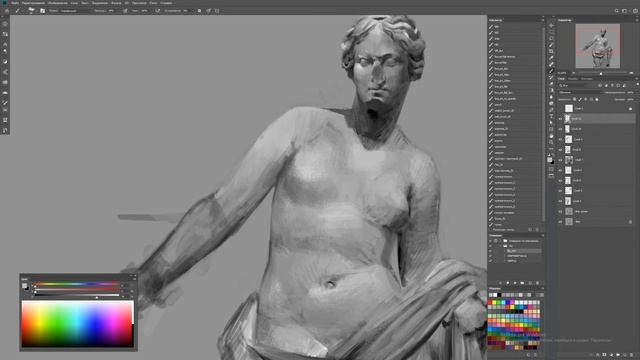The width and height of the screenshot is (640, 360).
Task: Toggle eye icon of bottom background layer
Action: click(560, 222)
